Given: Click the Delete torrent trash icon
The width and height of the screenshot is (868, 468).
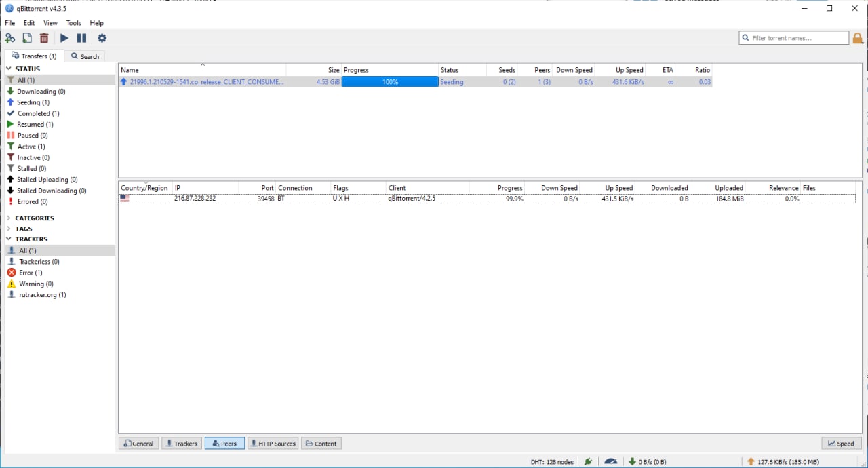Looking at the screenshot, I should (x=44, y=38).
